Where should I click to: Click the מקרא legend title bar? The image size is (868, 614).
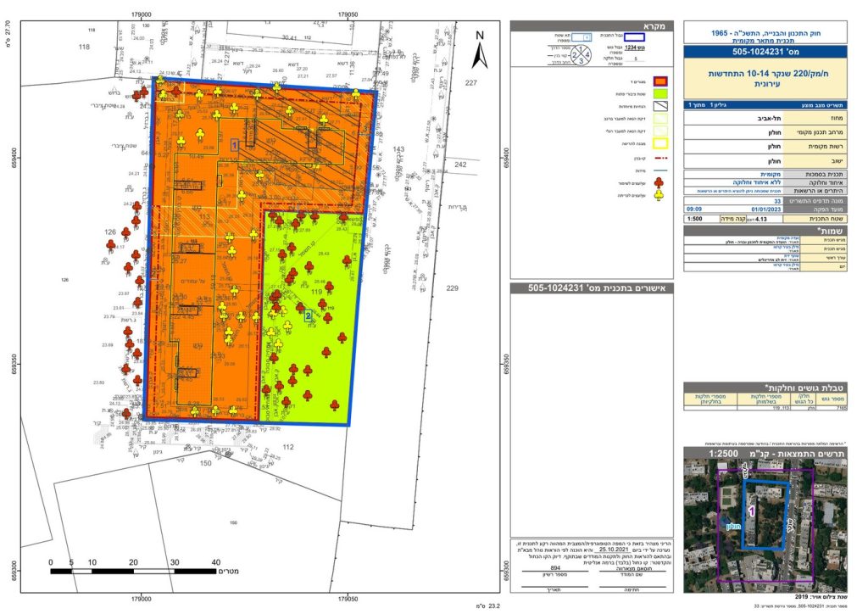[592, 26]
